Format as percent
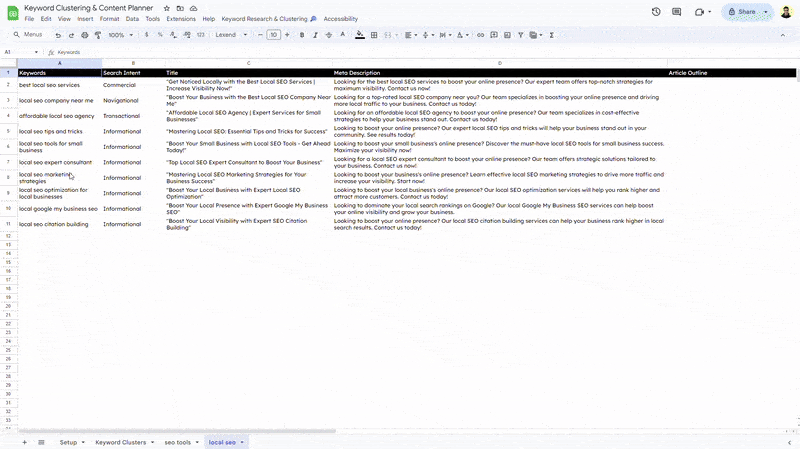Image resolution: width=800 pixels, height=449 pixels. point(160,35)
